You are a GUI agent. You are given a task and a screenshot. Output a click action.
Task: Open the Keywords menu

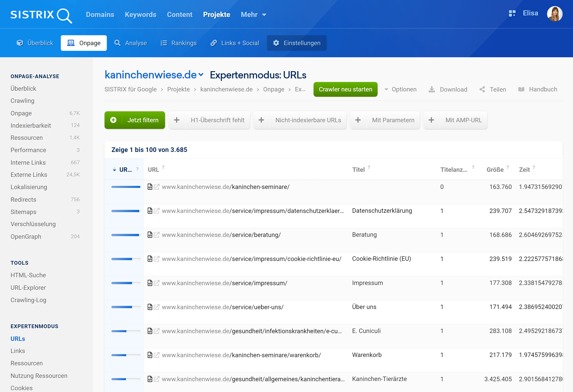[141, 15]
